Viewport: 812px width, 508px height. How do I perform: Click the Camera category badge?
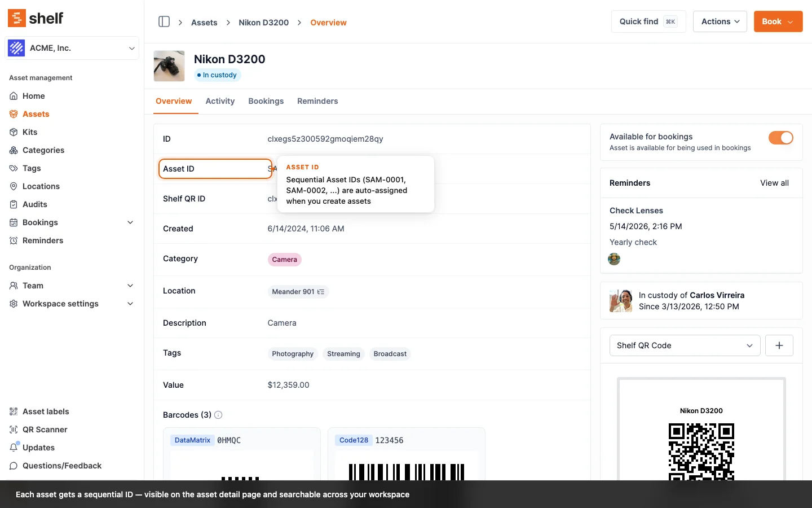click(x=284, y=260)
